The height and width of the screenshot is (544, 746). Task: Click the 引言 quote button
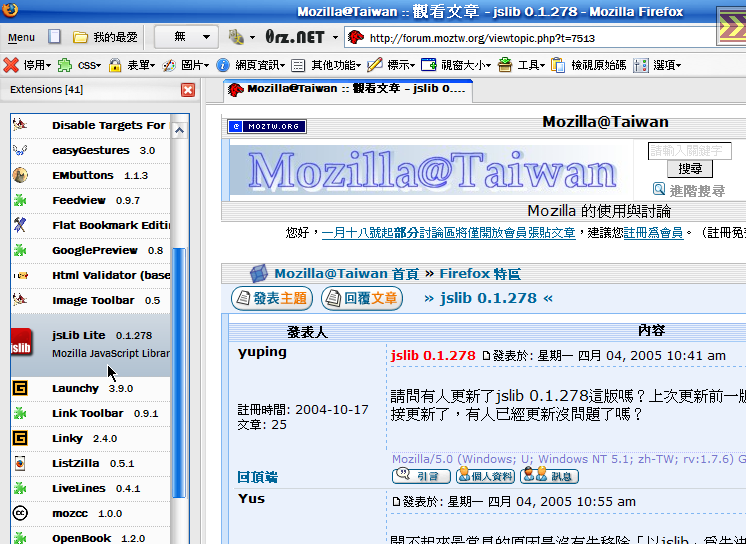pyautogui.click(x=421, y=476)
